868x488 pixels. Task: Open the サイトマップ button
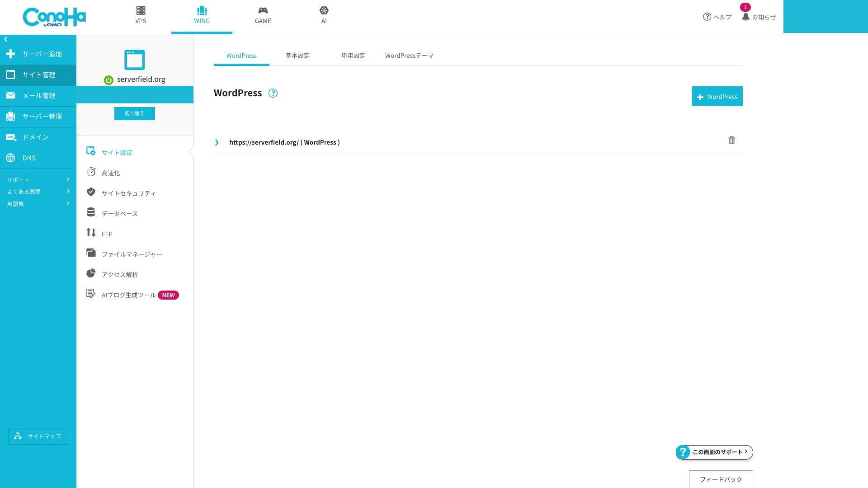[38, 436]
